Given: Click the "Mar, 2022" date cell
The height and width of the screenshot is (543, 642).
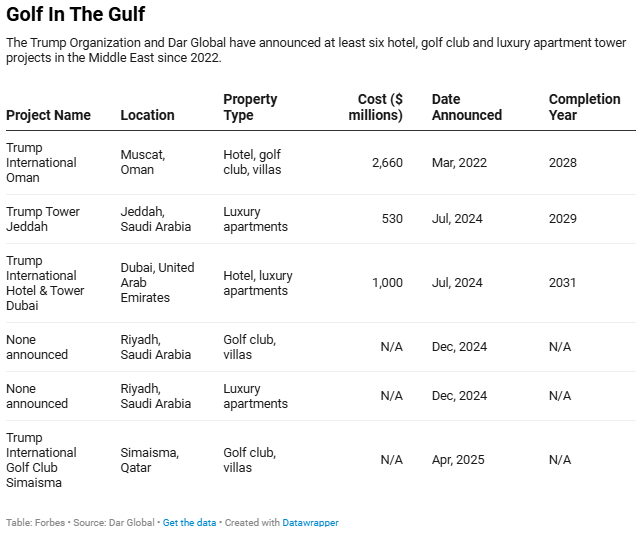Looking at the screenshot, I should pos(457,162).
